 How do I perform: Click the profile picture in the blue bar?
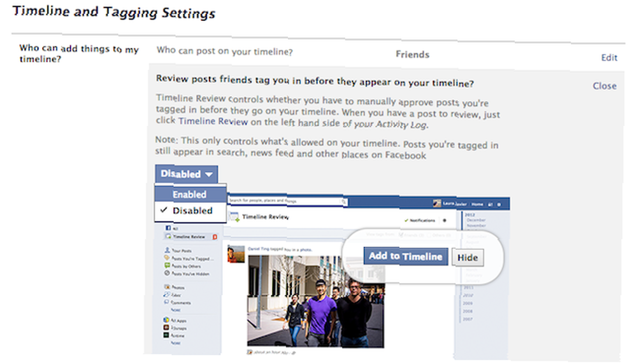(x=437, y=203)
